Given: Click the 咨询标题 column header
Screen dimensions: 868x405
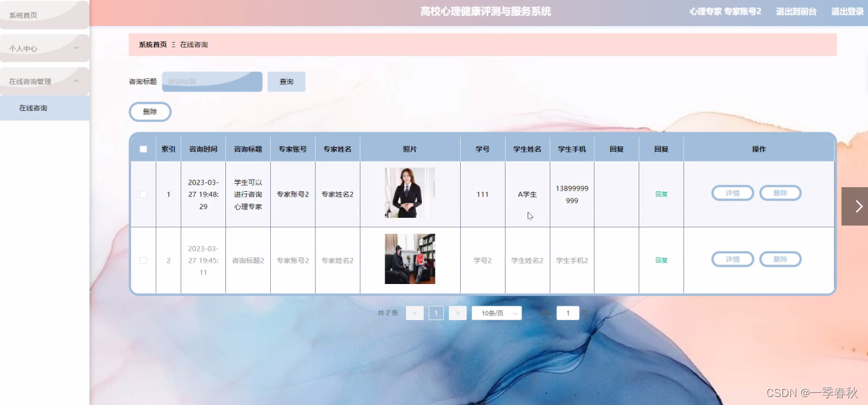Looking at the screenshot, I should click(x=248, y=149).
